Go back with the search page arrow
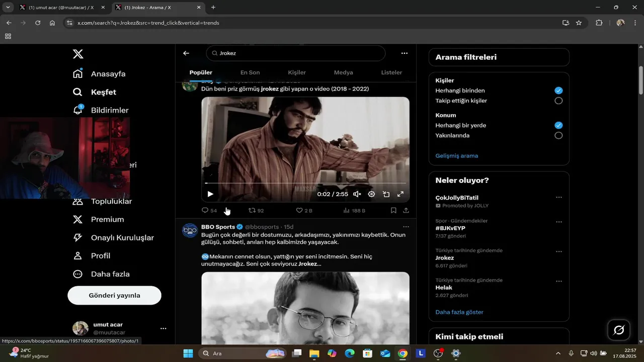The height and width of the screenshot is (362, 644). click(x=186, y=53)
